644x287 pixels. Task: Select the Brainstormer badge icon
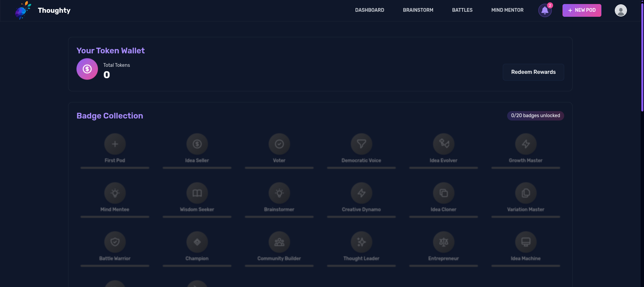coord(279,193)
